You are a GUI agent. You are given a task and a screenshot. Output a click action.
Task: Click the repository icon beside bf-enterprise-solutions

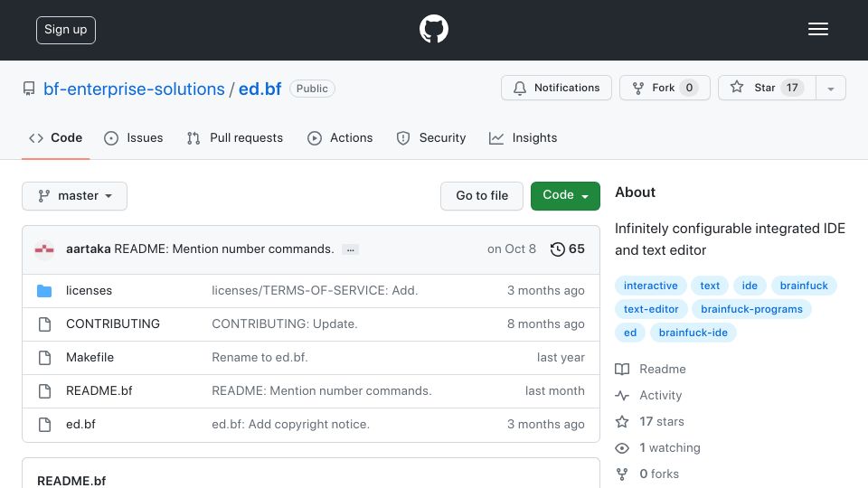[29, 89]
